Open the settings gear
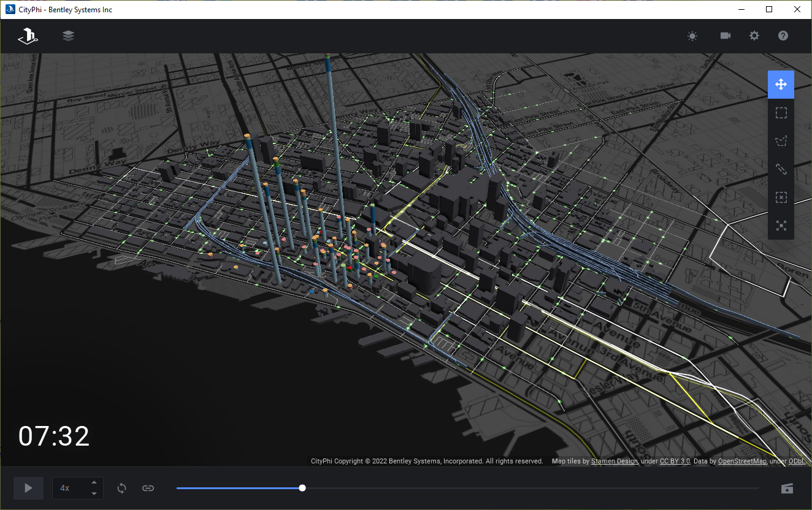The width and height of the screenshot is (812, 510). [x=754, y=36]
